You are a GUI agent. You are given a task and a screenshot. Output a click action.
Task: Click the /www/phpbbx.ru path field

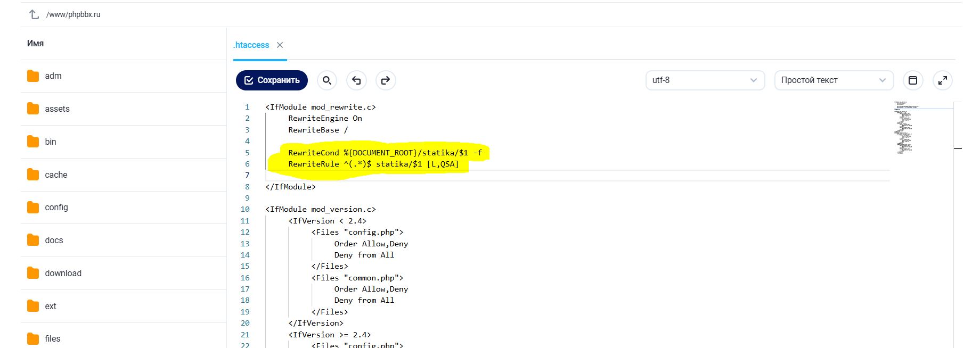point(73,14)
